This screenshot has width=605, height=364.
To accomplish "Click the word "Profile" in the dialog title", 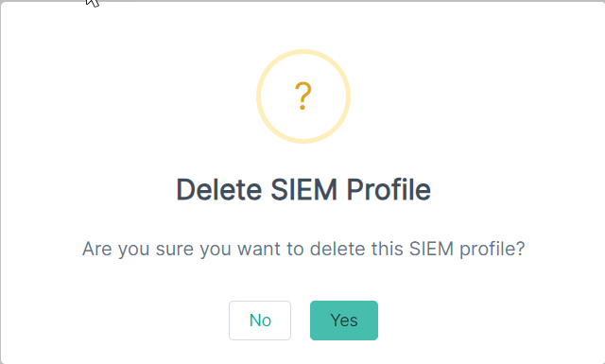I will click(389, 189).
